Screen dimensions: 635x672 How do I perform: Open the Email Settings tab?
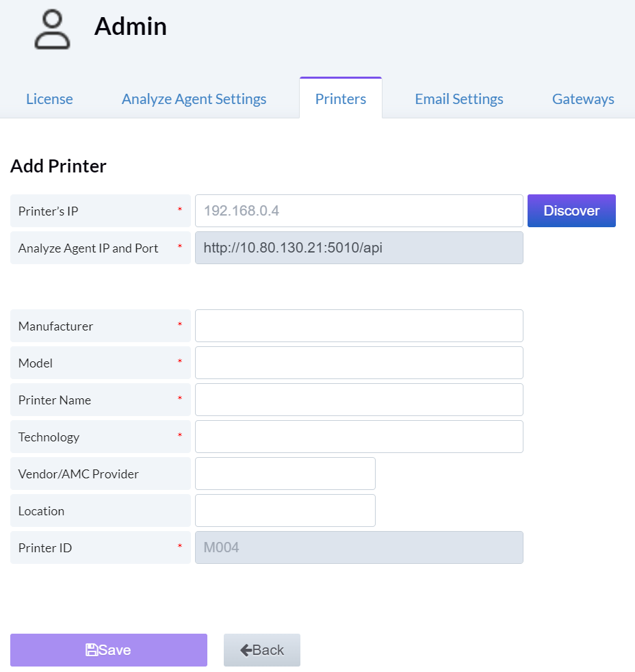pyautogui.click(x=459, y=99)
